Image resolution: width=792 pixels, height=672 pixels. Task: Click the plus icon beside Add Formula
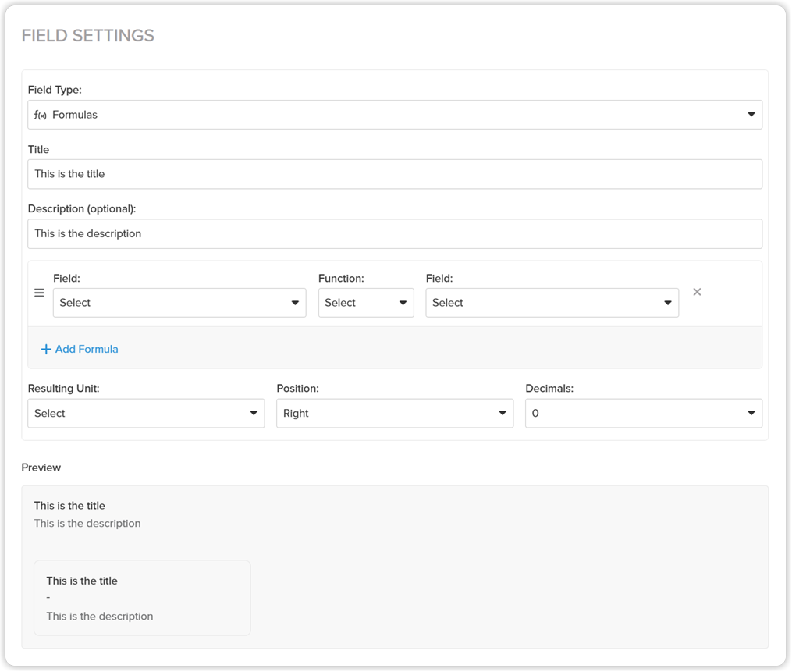point(46,349)
